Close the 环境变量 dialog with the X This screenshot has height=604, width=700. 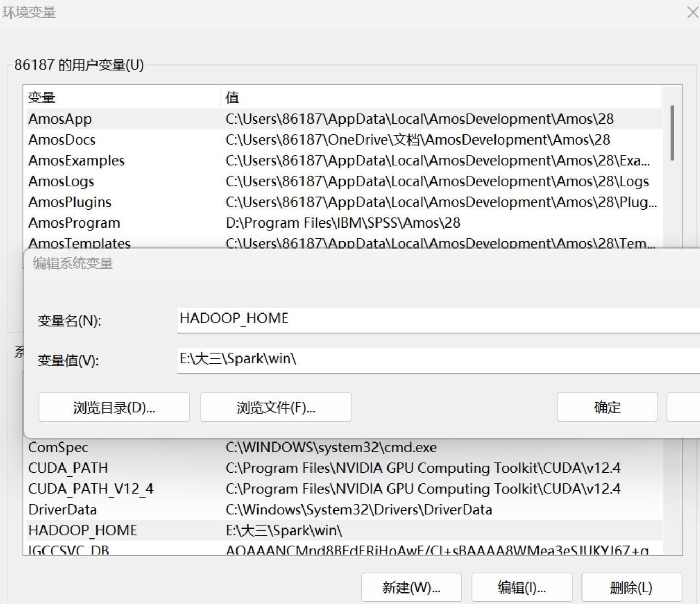pyautogui.click(x=692, y=12)
